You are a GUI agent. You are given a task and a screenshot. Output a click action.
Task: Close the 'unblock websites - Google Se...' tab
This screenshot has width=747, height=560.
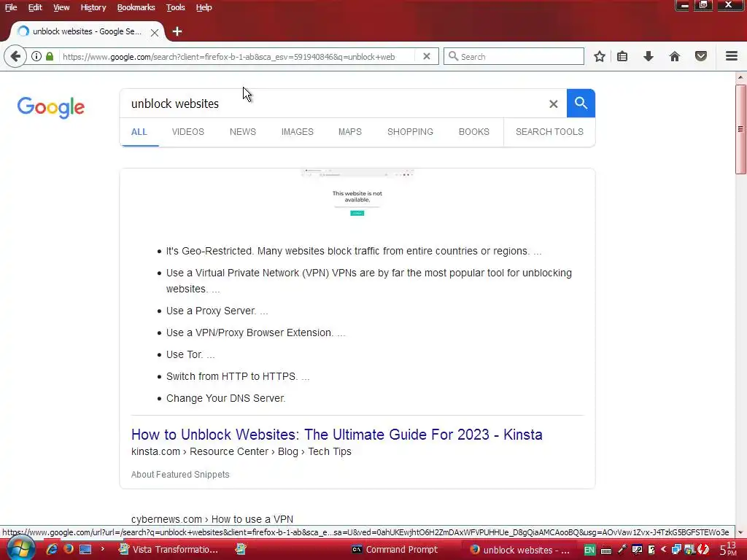155,32
